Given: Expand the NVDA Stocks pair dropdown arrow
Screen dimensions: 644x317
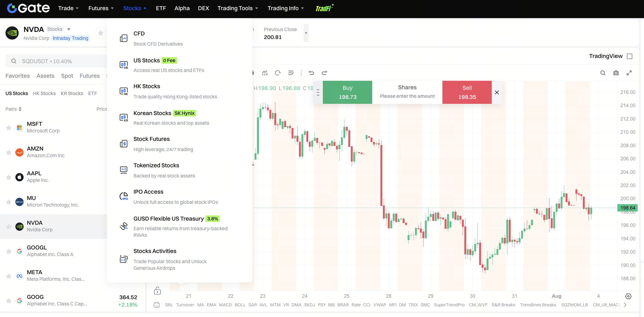Looking at the screenshot, I should coord(69,29).
